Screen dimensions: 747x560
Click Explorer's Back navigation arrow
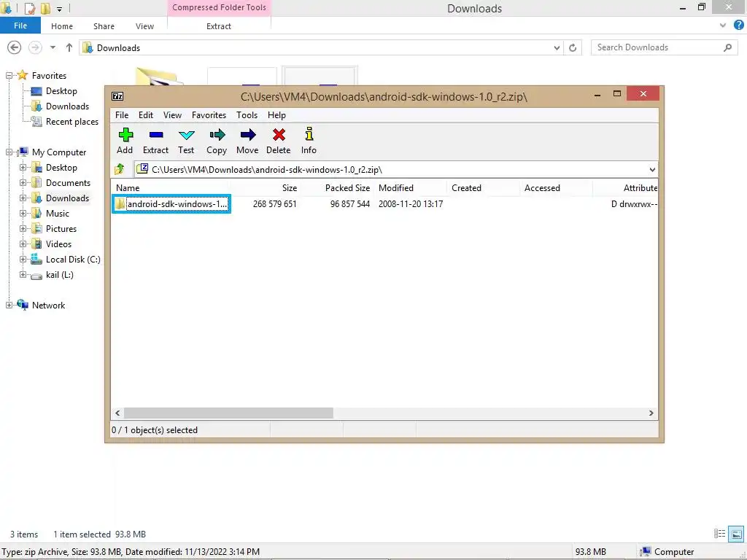coord(15,47)
